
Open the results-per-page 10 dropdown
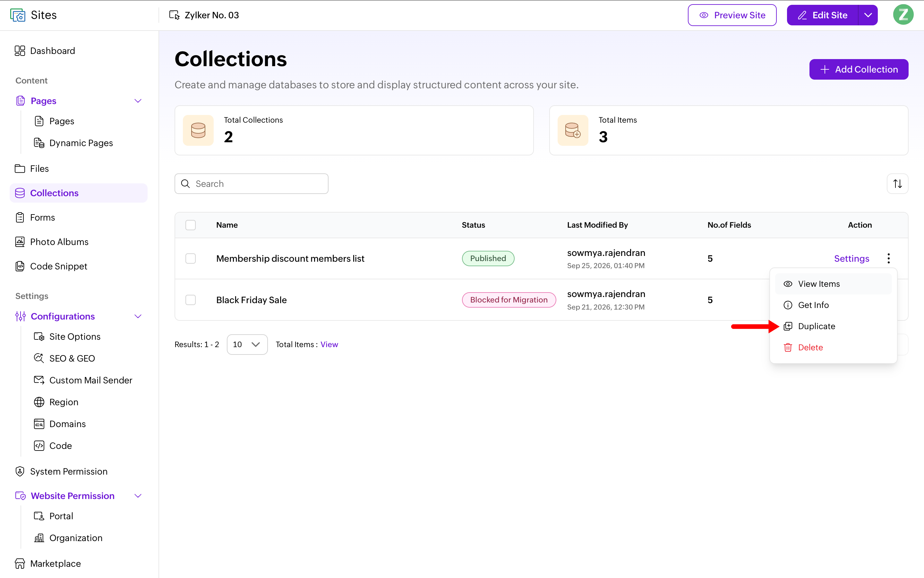(247, 345)
